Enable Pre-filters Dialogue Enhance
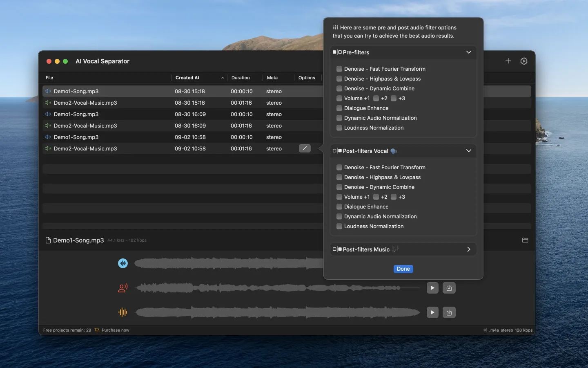Image resolution: width=588 pixels, height=368 pixels. (339, 108)
